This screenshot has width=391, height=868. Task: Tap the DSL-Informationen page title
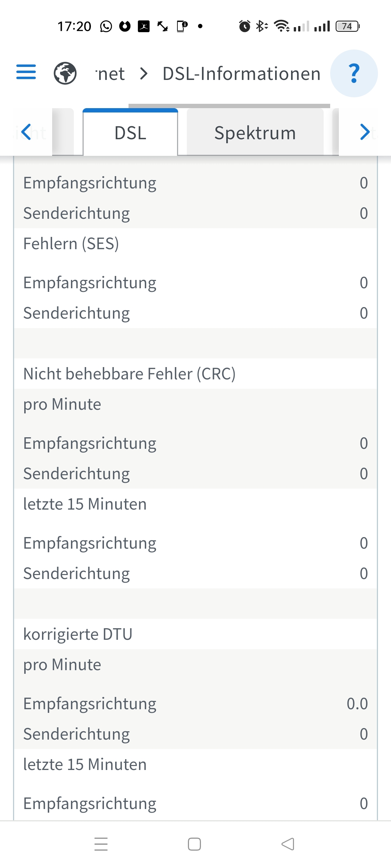(x=241, y=74)
